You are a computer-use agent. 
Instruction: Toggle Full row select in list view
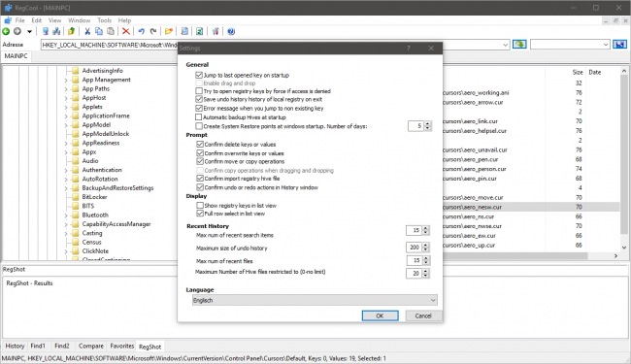click(200, 214)
